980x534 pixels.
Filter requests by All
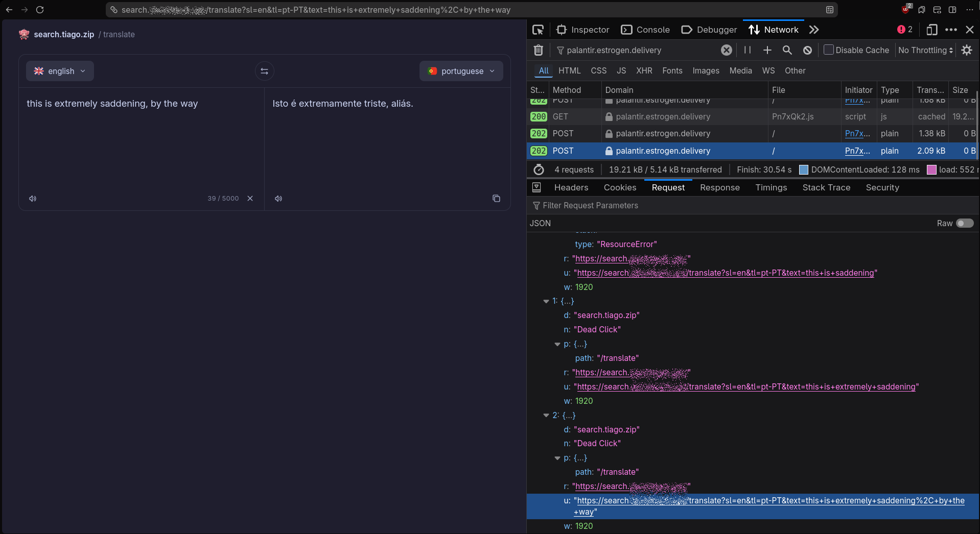coord(544,70)
